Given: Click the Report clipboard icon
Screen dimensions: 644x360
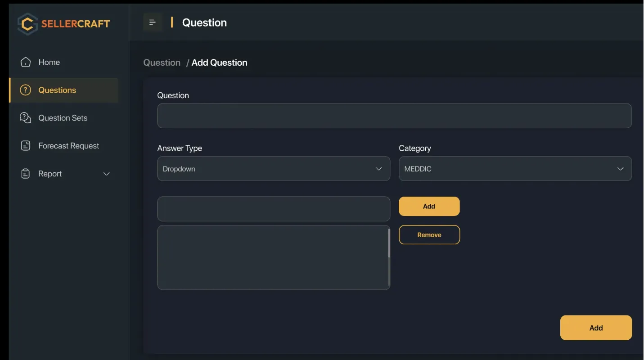Looking at the screenshot, I should coord(26,174).
